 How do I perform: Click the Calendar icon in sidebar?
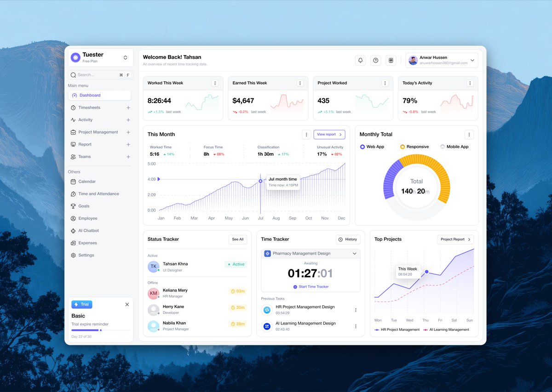74,182
